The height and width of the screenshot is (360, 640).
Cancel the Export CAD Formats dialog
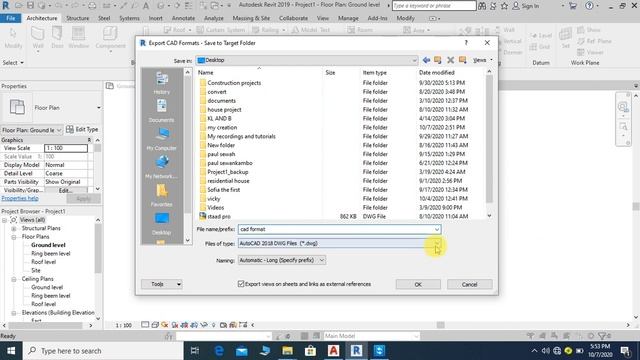tap(469, 284)
